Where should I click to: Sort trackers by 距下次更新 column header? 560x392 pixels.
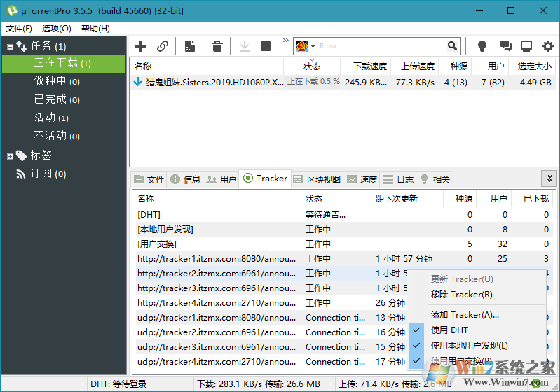coord(407,199)
